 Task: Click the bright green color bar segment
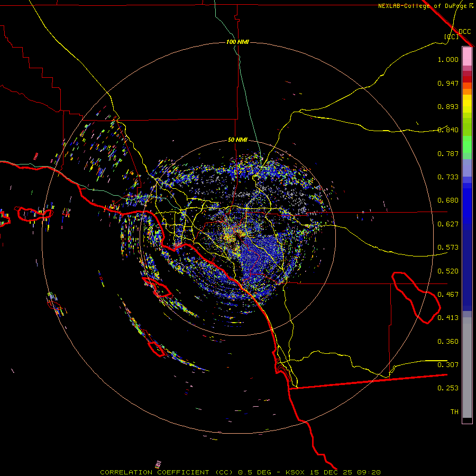pos(467,144)
